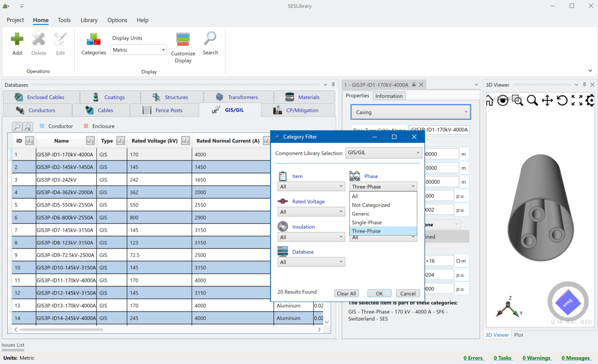Choose Generic in the Phase list

pyautogui.click(x=383, y=214)
